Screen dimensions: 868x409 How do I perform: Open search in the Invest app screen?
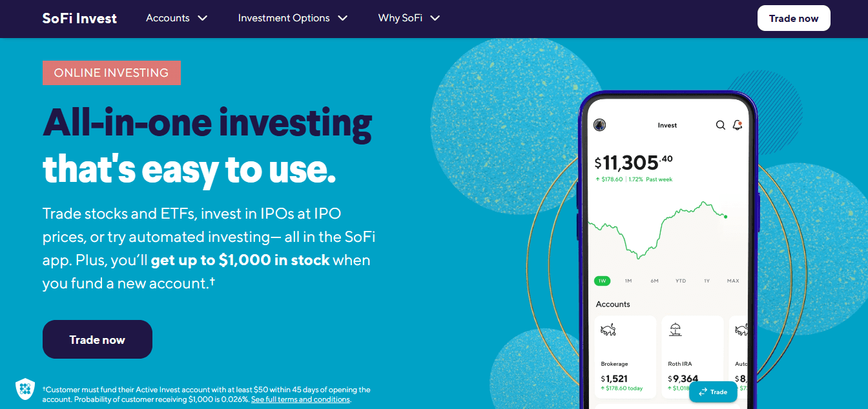point(721,125)
